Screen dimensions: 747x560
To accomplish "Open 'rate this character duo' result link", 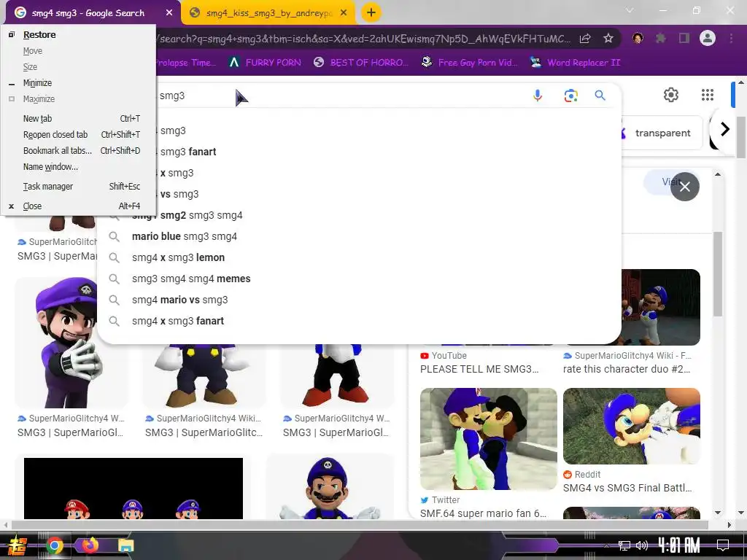I will (627, 369).
